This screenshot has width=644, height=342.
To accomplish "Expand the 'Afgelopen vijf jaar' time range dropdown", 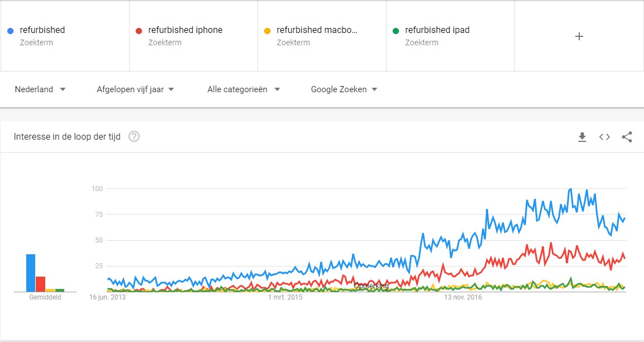I will tap(136, 89).
